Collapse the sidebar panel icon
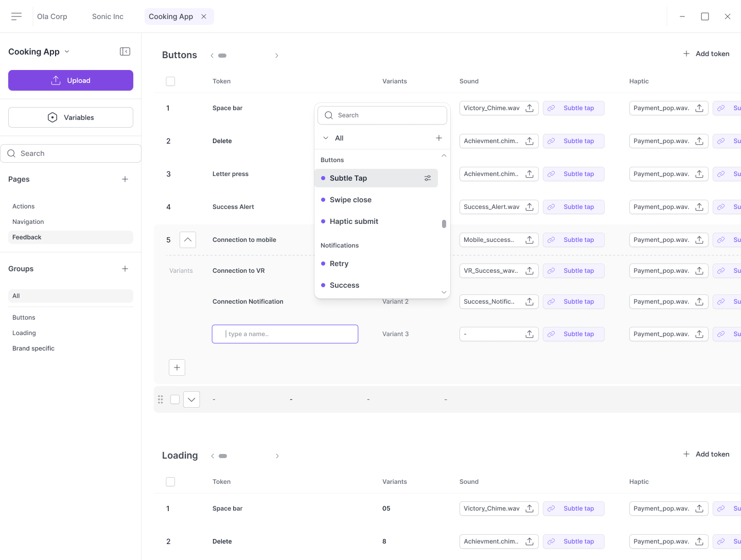 125,51
